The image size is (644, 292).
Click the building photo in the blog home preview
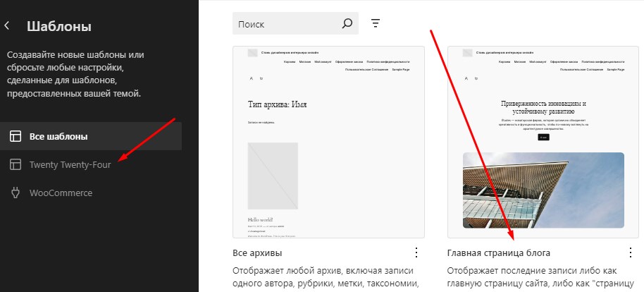pos(543,190)
